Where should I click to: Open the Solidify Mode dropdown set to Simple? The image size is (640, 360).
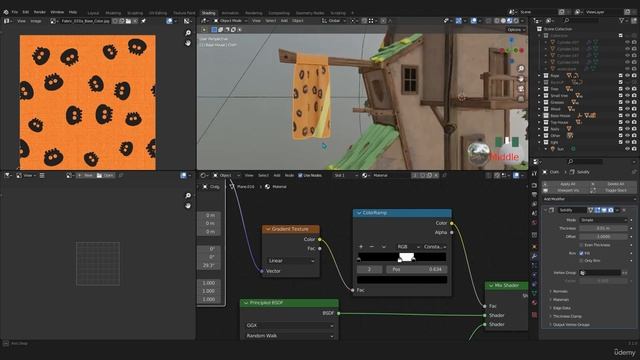(603, 220)
